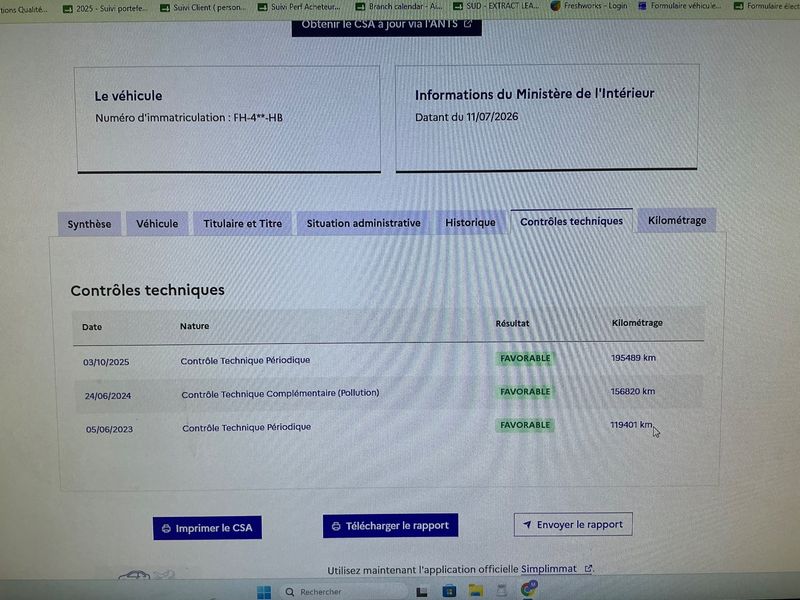Open the 'Branch calendar' bookmark
Viewport: 800px width, 600px height.
click(398, 7)
